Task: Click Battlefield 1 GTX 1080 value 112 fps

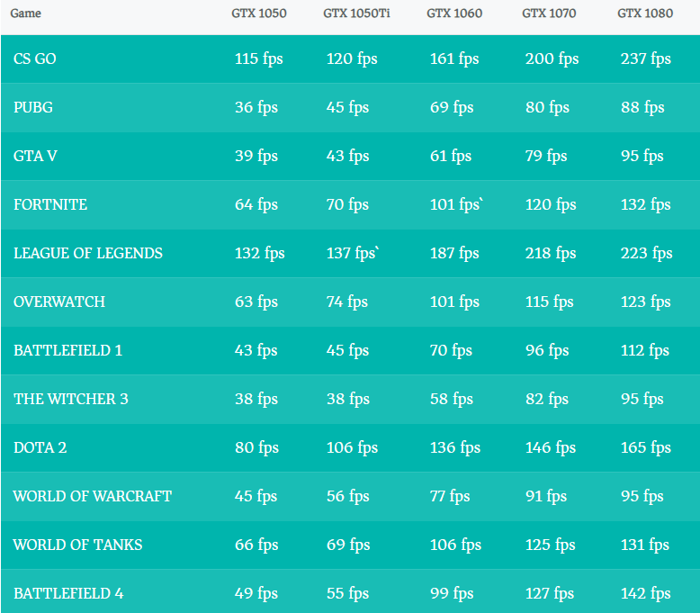Action: coord(645,351)
